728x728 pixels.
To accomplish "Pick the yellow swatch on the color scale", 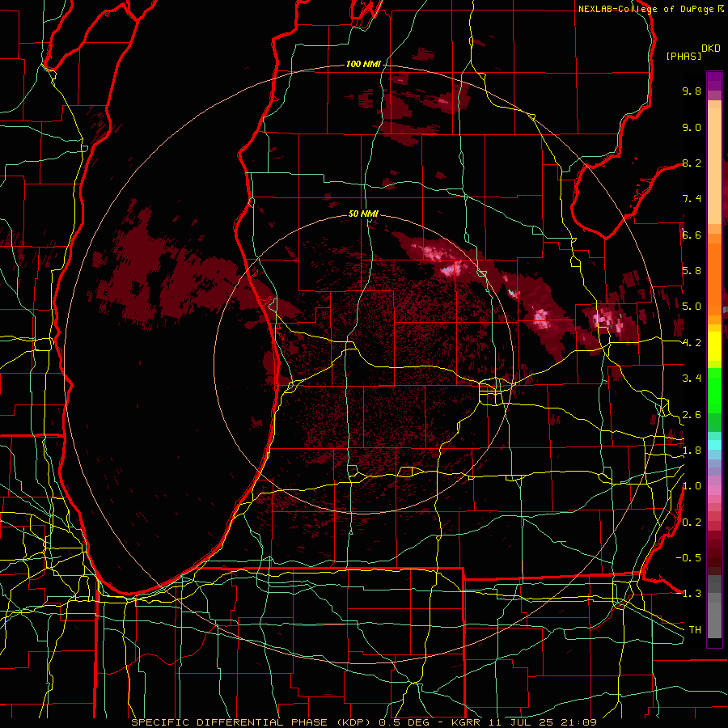I will click(x=714, y=346).
